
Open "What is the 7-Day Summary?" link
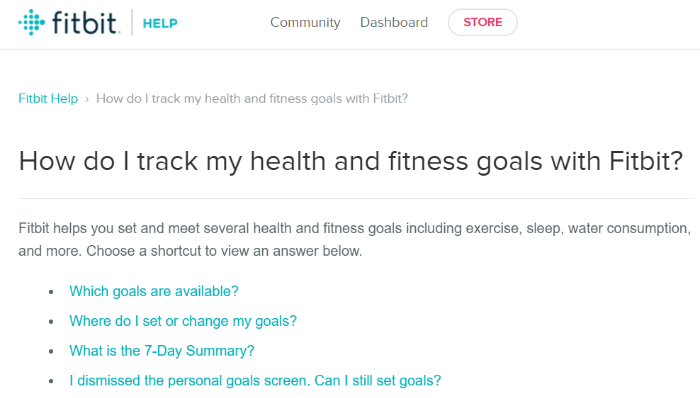pos(162,351)
